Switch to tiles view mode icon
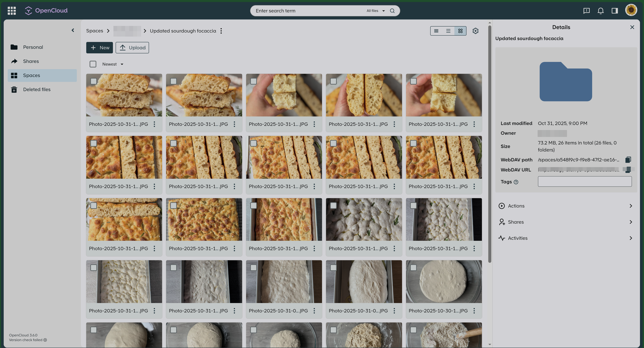Viewport: 644px width, 348px height. [460, 31]
